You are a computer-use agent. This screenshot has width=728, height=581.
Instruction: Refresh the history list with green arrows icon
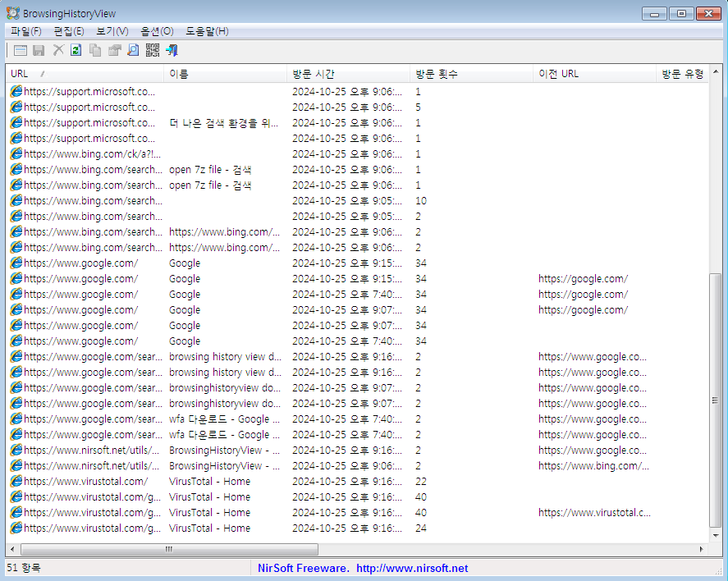click(76, 50)
